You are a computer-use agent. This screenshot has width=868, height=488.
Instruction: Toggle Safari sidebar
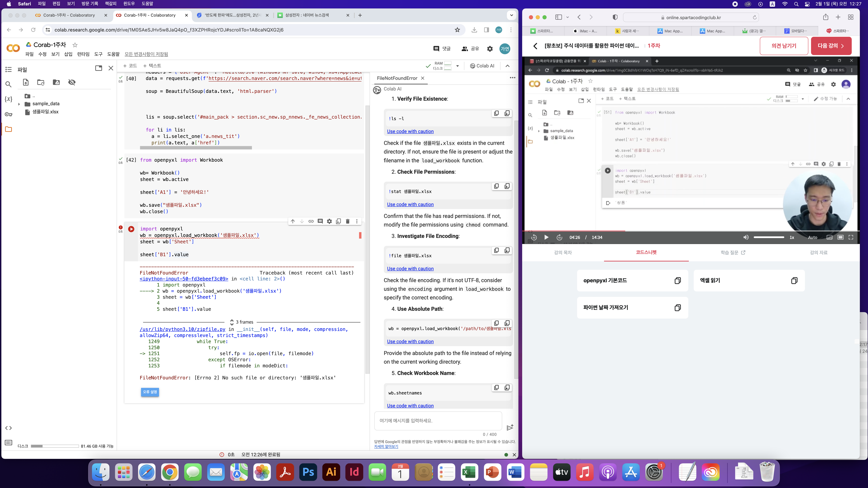(x=558, y=17)
